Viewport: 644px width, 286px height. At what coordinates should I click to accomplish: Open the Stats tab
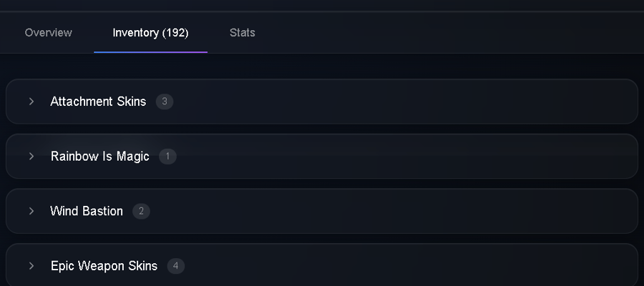[x=243, y=33]
